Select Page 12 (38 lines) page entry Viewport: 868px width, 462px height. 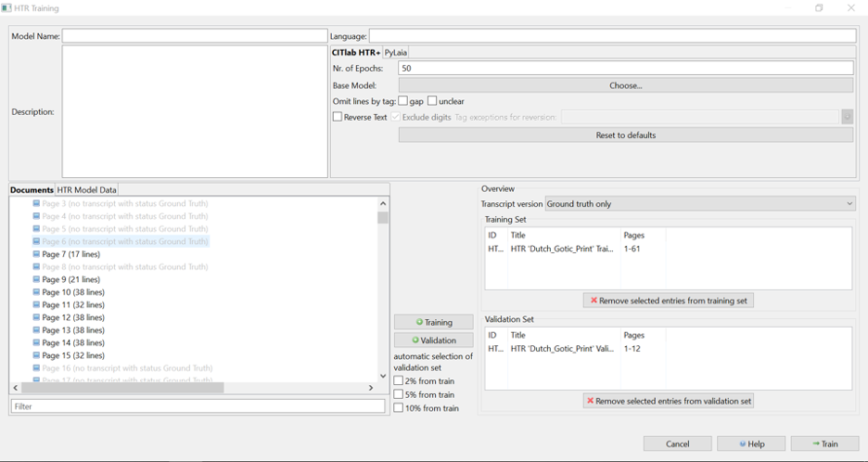pyautogui.click(x=73, y=317)
